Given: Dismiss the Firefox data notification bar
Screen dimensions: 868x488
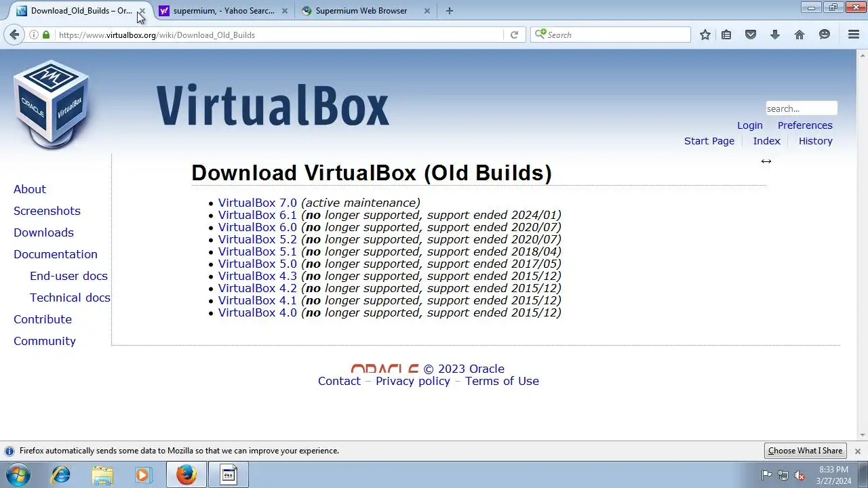Looking at the screenshot, I should [857, 451].
